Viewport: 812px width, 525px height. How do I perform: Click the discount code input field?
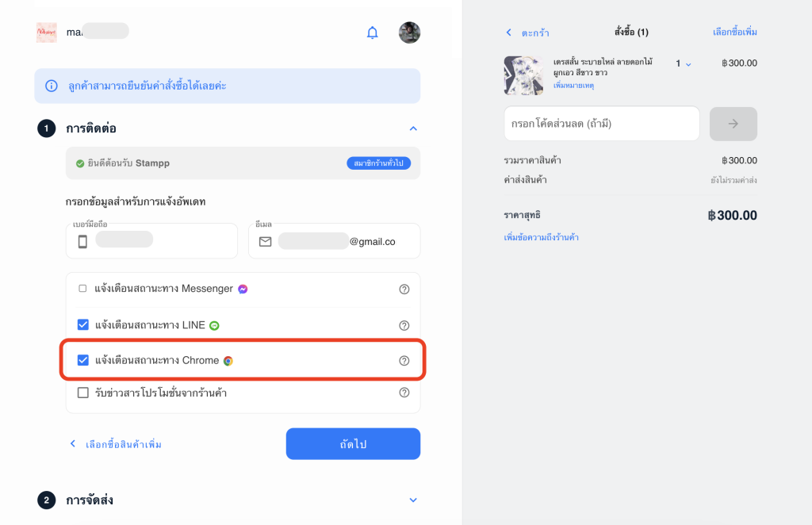601,124
